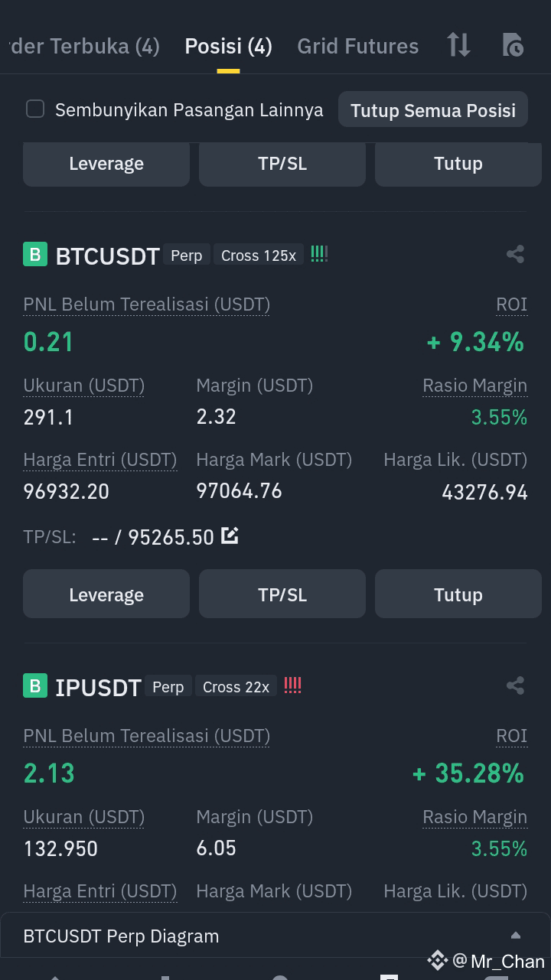Switch to the Posisi (4) tab
This screenshot has width=551, height=980.
[228, 46]
